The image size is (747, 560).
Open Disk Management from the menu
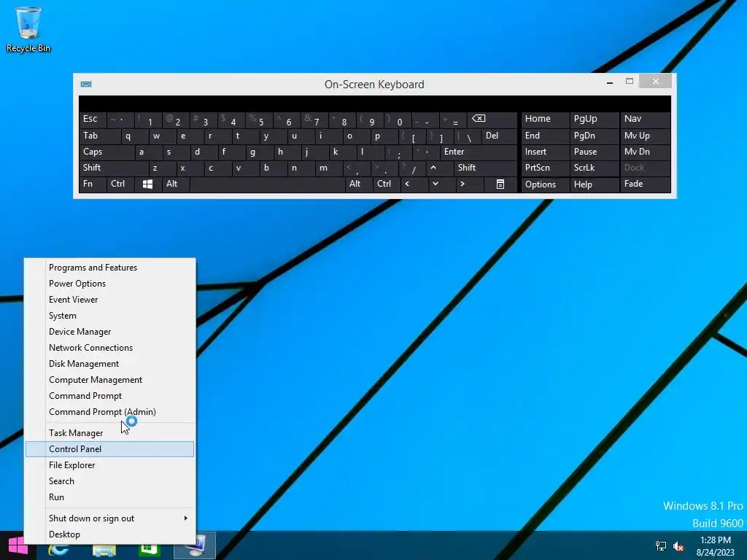point(109,364)
